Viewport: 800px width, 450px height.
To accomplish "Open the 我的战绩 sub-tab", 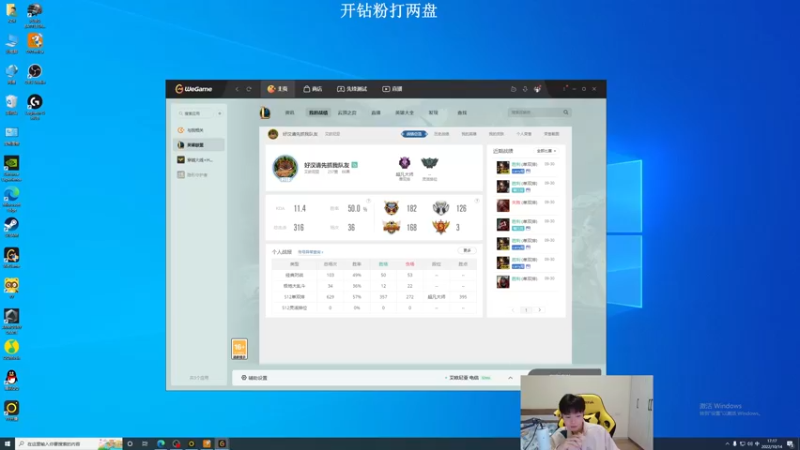I will [x=318, y=113].
